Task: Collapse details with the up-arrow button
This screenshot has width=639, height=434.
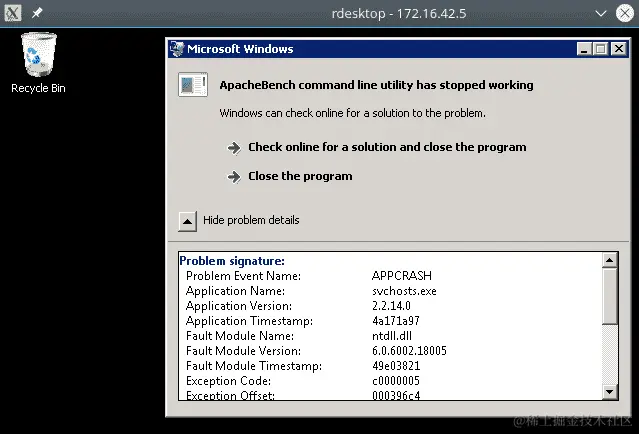Action: [187, 221]
